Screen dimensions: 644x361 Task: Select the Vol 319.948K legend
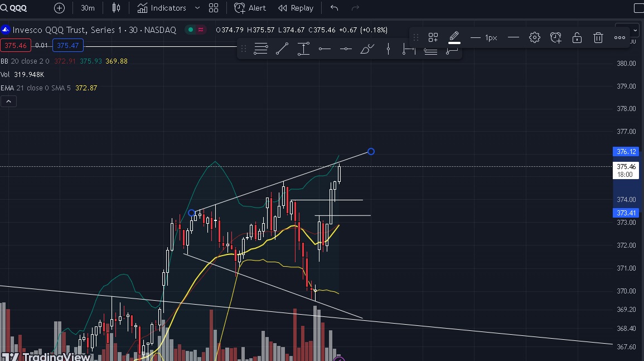(x=22, y=74)
